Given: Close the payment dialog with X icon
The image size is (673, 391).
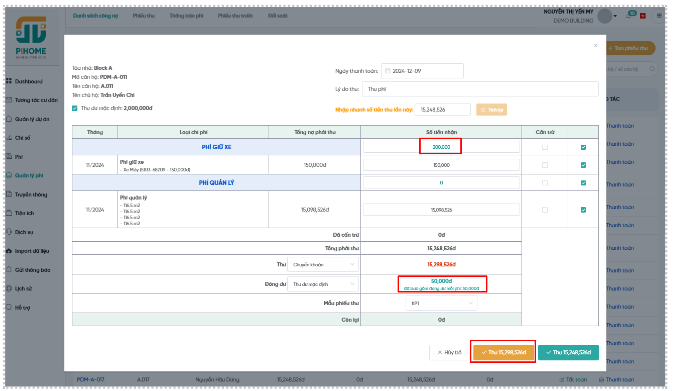Looking at the screenshot, I should pos(595,45).
